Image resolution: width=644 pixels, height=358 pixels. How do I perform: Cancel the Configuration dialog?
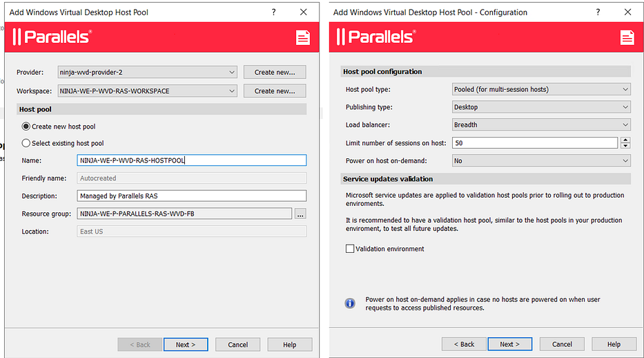coord(562,344)
